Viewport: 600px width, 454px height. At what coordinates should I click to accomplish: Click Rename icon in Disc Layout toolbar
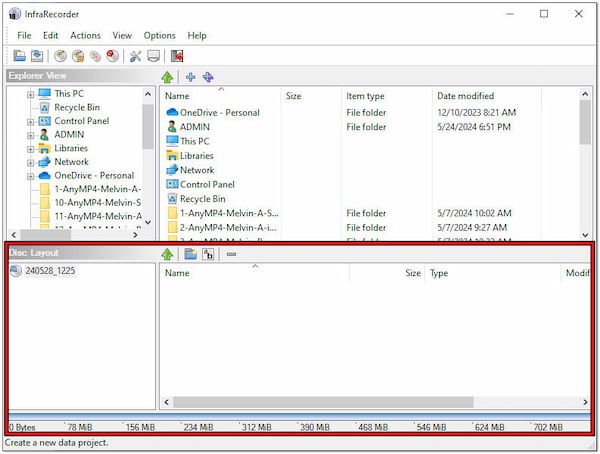click(208, 254)
